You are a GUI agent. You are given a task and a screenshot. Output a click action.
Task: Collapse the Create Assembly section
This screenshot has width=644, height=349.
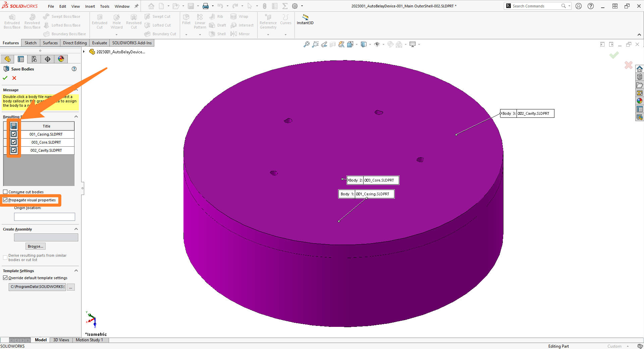[76, 229]
